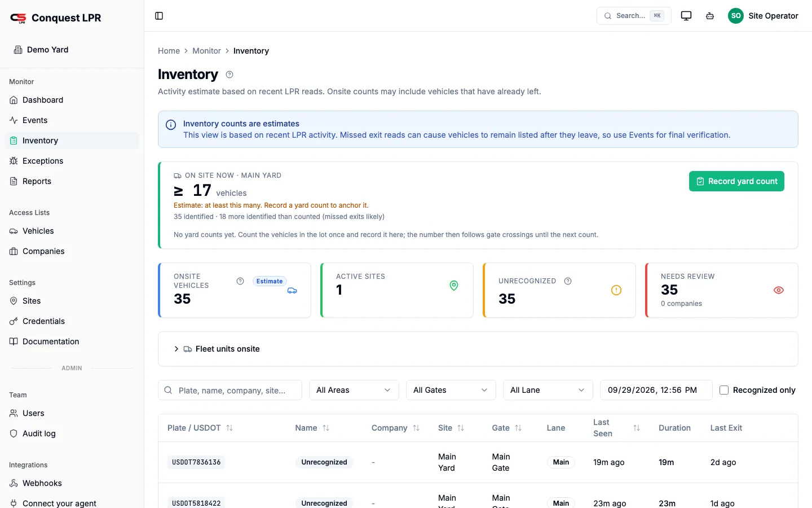Click the Monitor breadcrumb link
This screenshot has width=812, height=508.
(206, 51)
